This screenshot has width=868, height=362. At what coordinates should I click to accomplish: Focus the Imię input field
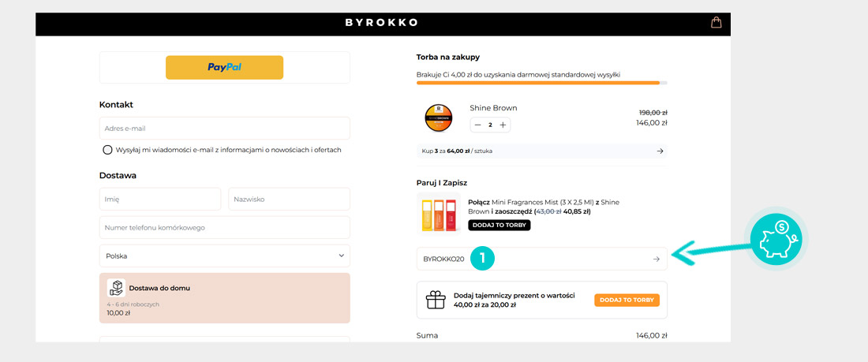click(x=160, y=200)
